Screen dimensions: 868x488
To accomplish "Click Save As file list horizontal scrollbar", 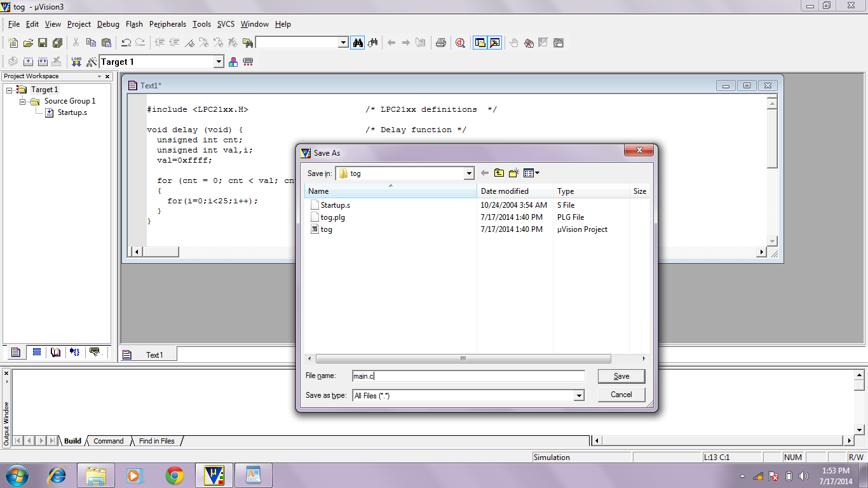I will [x=463, y=358].
